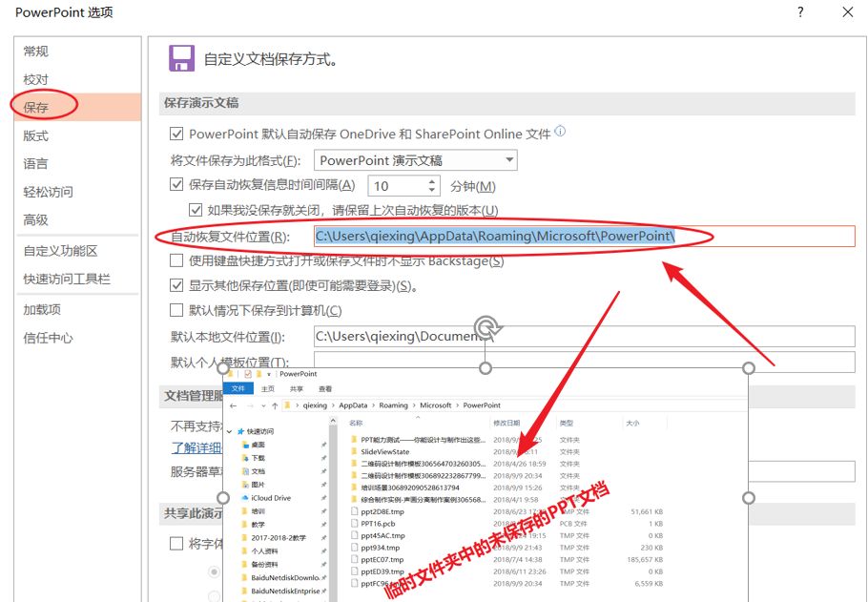Open Explorer recent locations dropdown arrow
The height and width of the screenshot is (602, 868).
[263, 406]
